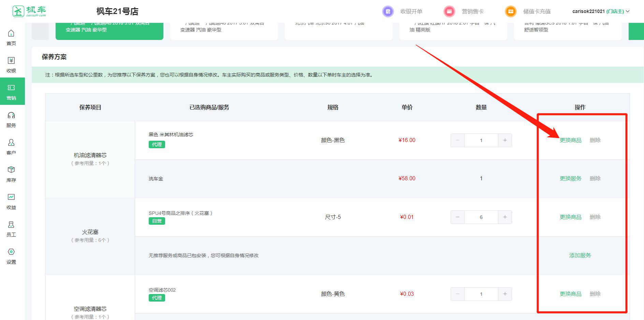Click the 已选购商品/服务 column header

[x=209, y=108]
